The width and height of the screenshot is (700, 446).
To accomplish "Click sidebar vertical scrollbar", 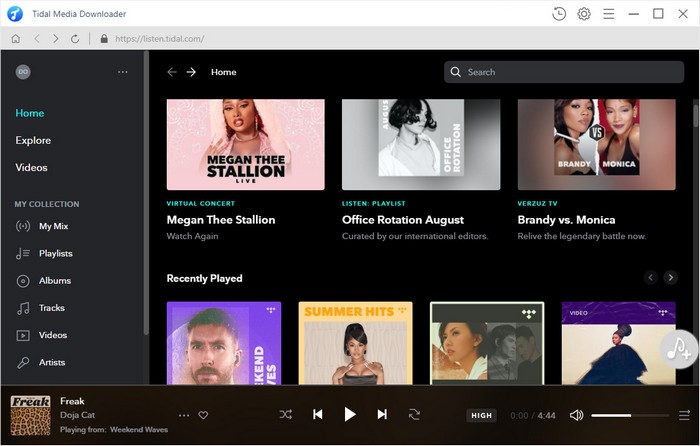I will 146,193.
